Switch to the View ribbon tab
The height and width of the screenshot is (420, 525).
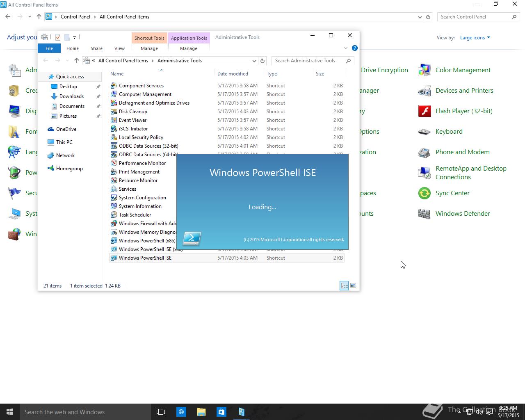point(119,48)
